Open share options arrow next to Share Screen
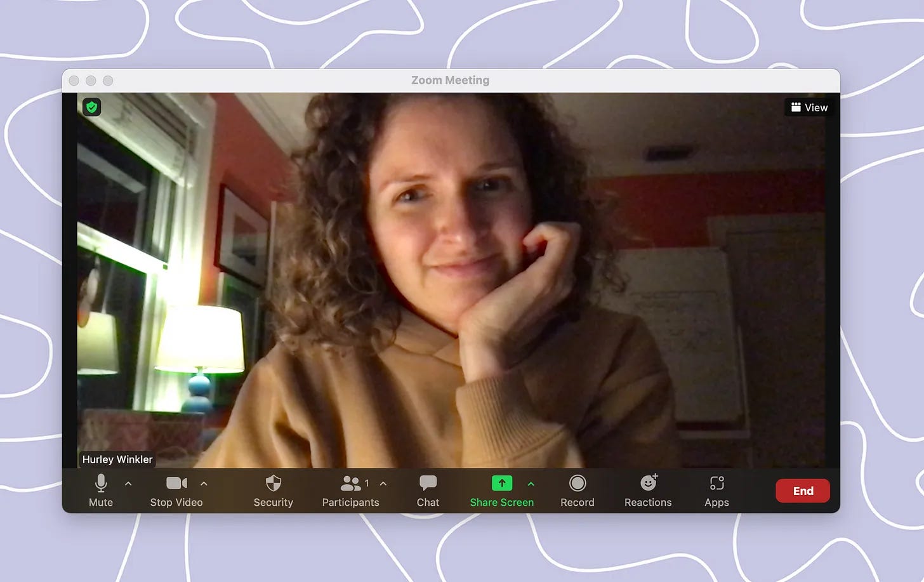 coord(531,484)
